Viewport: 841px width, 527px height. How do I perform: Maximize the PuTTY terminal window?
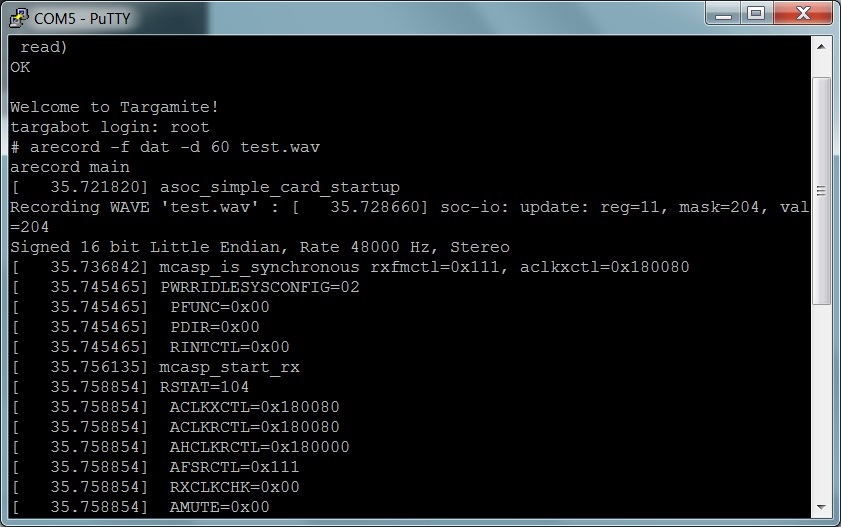[756, 14]
